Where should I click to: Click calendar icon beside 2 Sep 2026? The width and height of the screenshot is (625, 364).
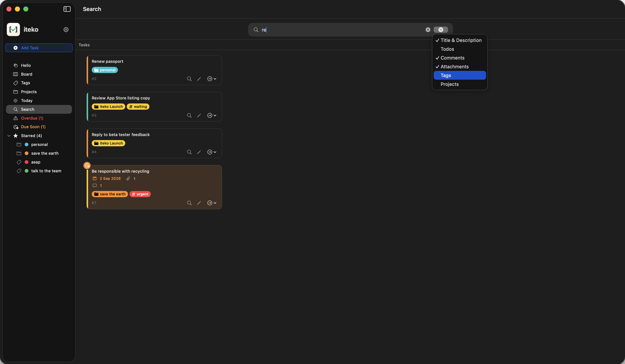[95, 179]
